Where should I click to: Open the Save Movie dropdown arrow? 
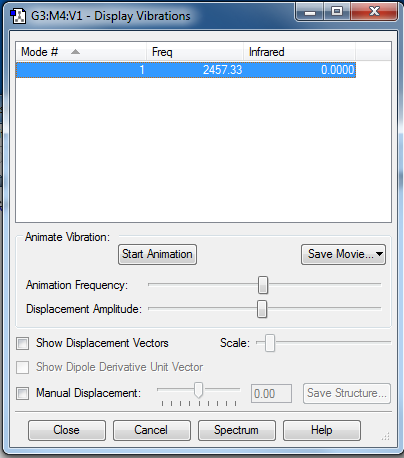379,254
